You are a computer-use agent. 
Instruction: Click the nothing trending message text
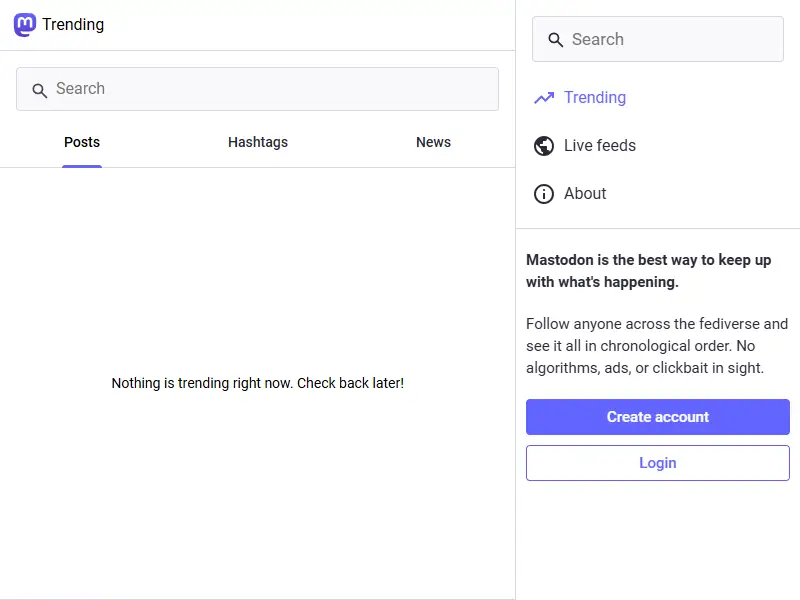point(257,383)
